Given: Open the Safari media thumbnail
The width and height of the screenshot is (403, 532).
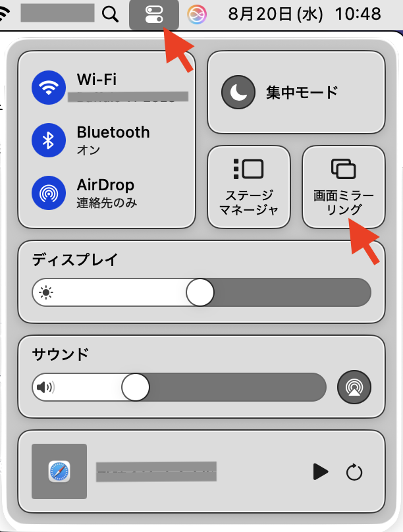Looking at the screenshot, I should pos(59,471).
